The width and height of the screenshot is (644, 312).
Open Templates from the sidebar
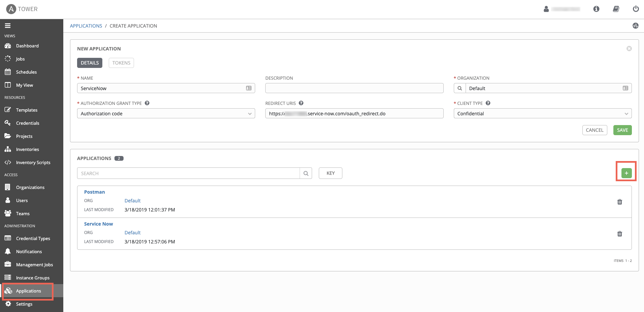(27, 110)
